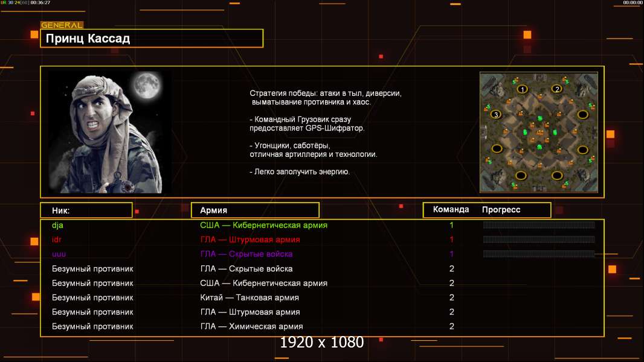Click 'Безумный противник' in the Китай row

tap(92, 297)
